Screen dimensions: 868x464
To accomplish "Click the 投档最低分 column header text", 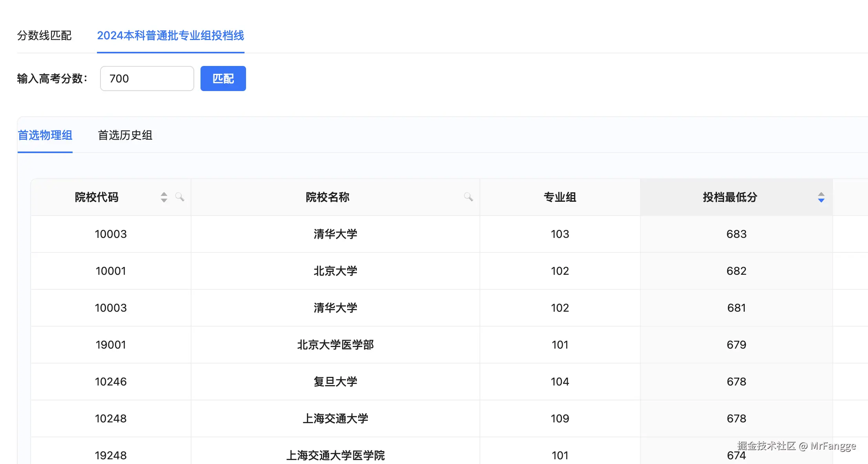I will (729, 197).
